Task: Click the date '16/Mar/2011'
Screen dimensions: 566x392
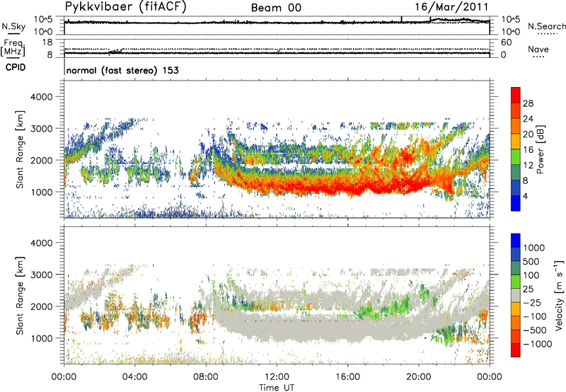Action: click(x=451, y=6)
